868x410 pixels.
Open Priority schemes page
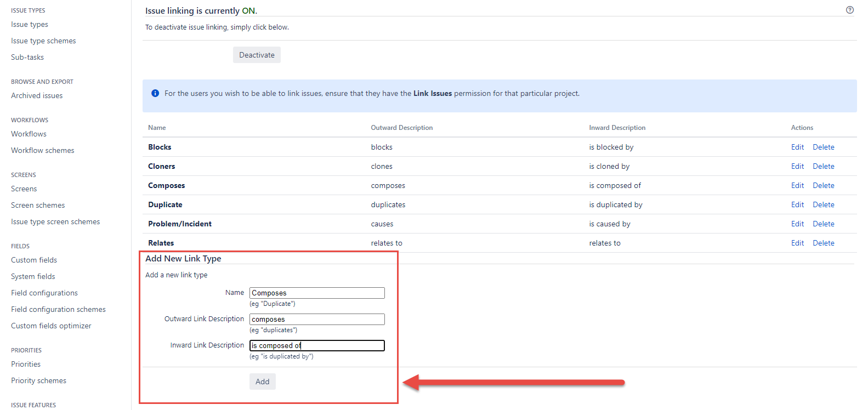pos(38,380)
